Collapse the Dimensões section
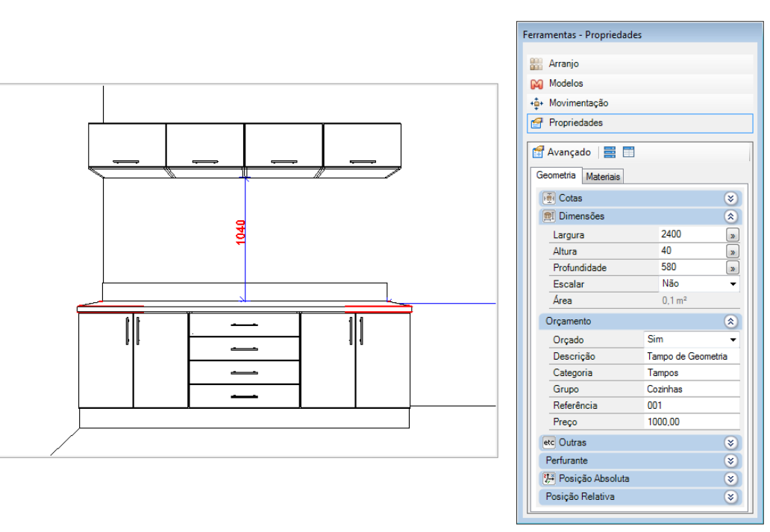The width and height of the screenshot is (770, 532). coord(731,216)
